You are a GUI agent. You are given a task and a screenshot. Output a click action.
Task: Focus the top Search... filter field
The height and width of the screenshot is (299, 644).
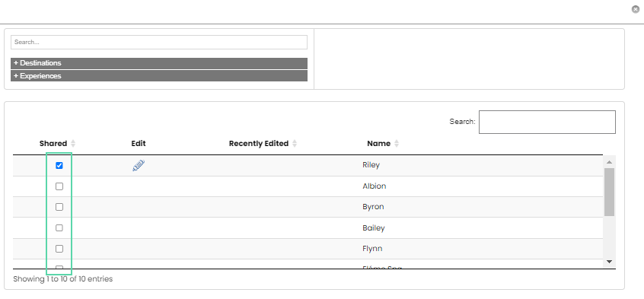pyautogui.click(x=159, y=43)
